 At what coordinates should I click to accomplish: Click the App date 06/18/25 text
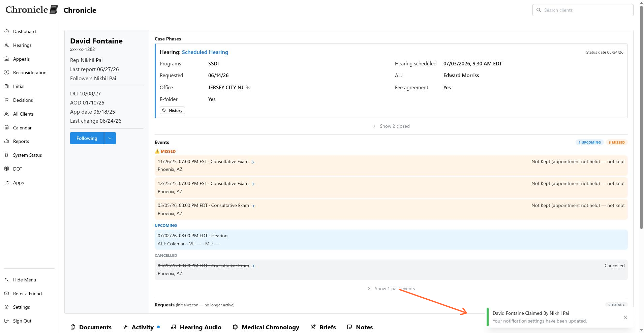point(92,112)
